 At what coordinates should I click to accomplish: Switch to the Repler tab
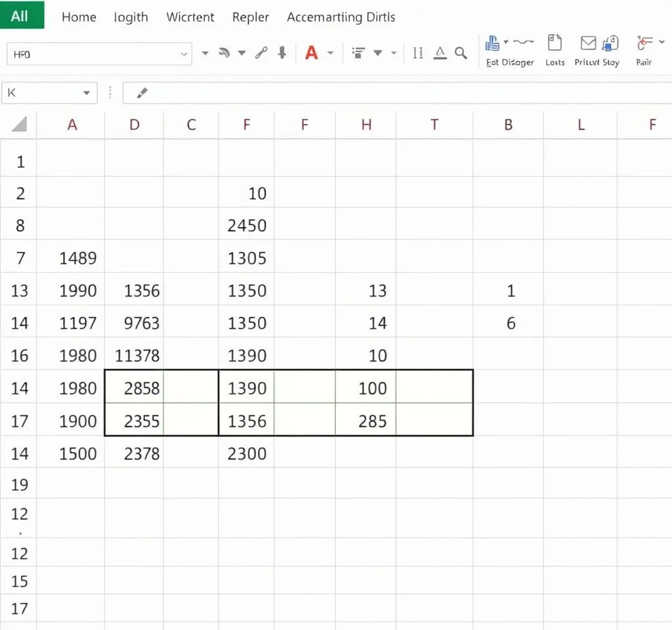click(x=251, y=17)
